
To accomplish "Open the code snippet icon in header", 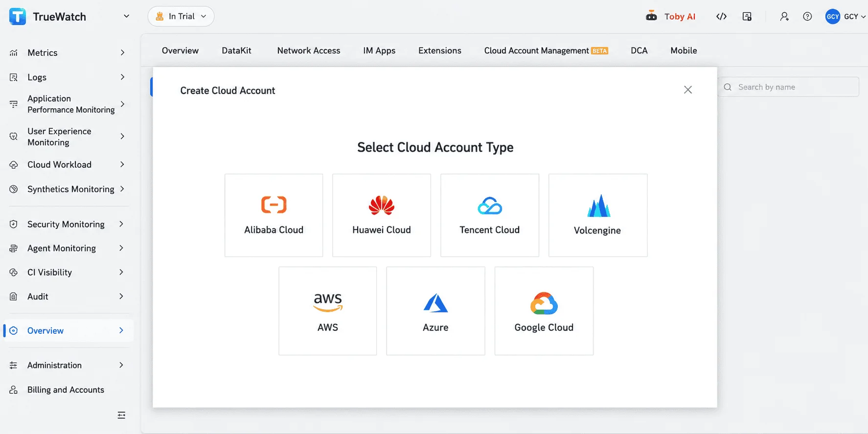I will 721,17.
